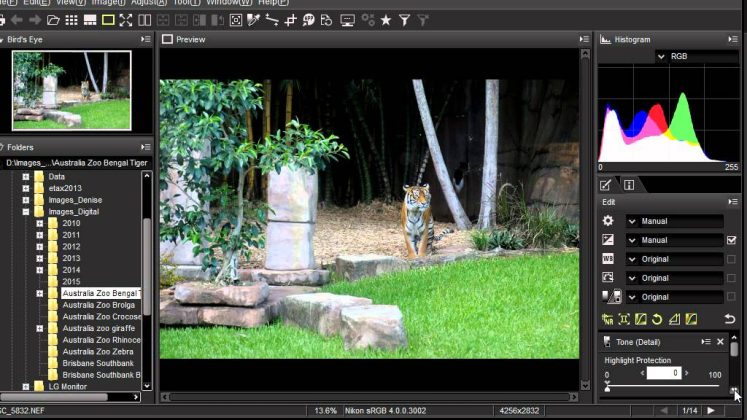Click the Highlight Protection value field
This screenshot has width=747, height=420.
click(x=664, y=373)
